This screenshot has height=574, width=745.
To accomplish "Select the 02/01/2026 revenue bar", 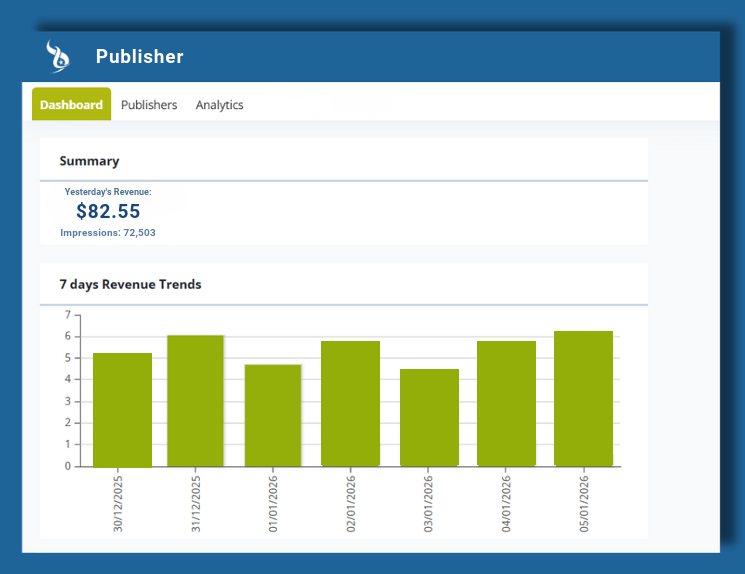I will [x=350, y=404].
